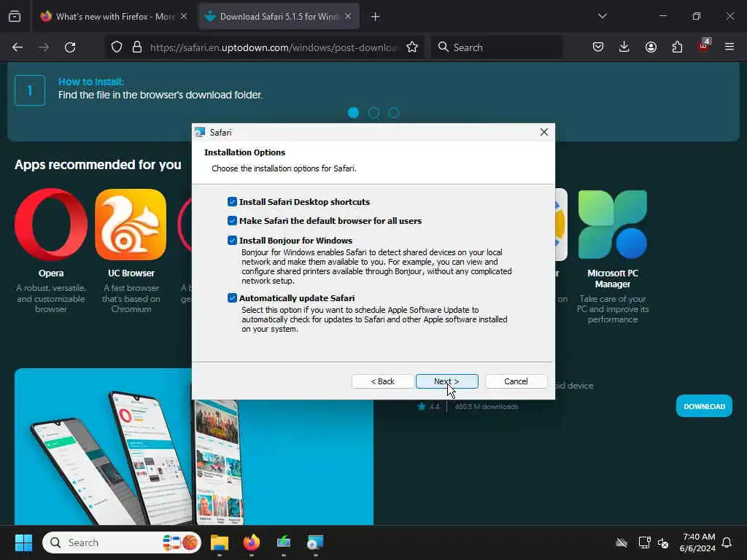The height and width of the screenshot is (560, 747).
Task: Click the installer package taskbar icon
Action: click(x=284, y=542)
